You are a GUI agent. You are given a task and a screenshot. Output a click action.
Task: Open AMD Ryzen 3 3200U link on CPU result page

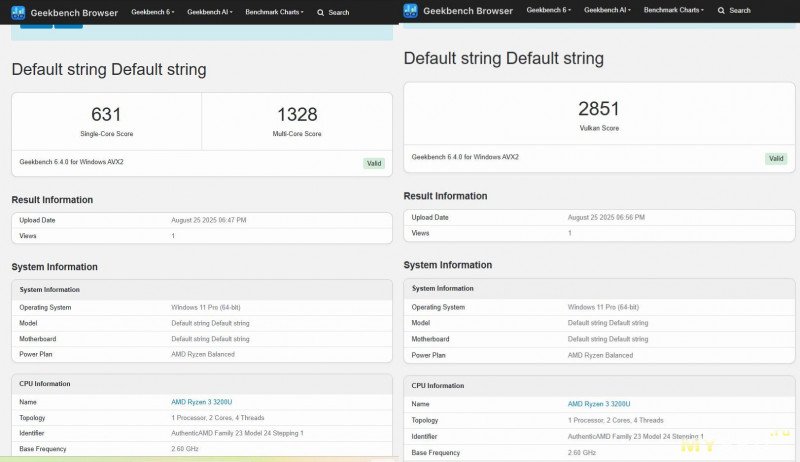click(x=202, y=402)
